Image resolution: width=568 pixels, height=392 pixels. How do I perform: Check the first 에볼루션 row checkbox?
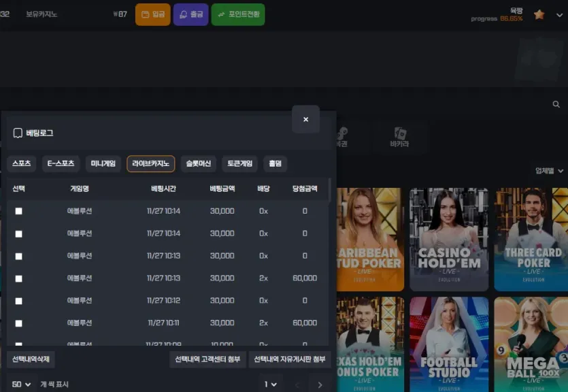click(x=19, y=211)
